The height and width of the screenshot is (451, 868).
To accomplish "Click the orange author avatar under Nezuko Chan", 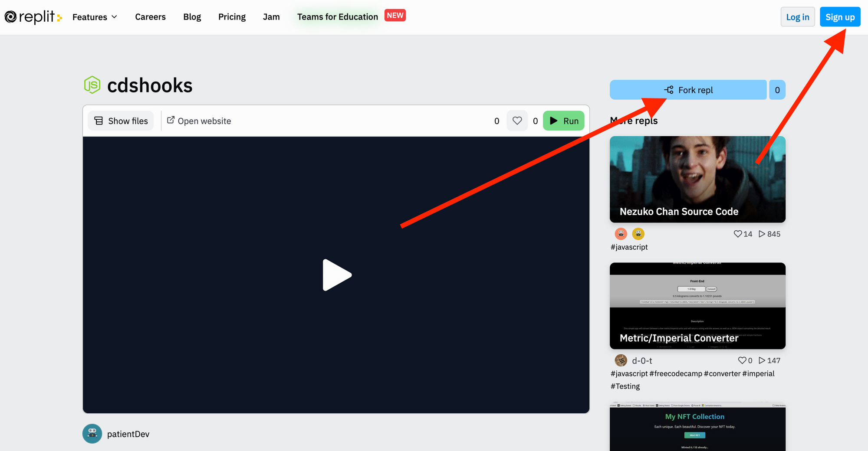I will (x=621, y=234).
